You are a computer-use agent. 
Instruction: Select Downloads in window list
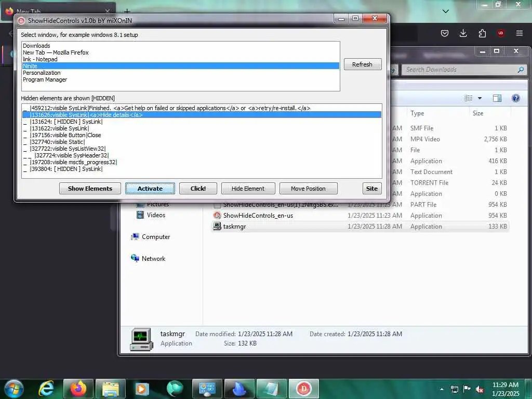pyautogui.click(x=180, y=46)
